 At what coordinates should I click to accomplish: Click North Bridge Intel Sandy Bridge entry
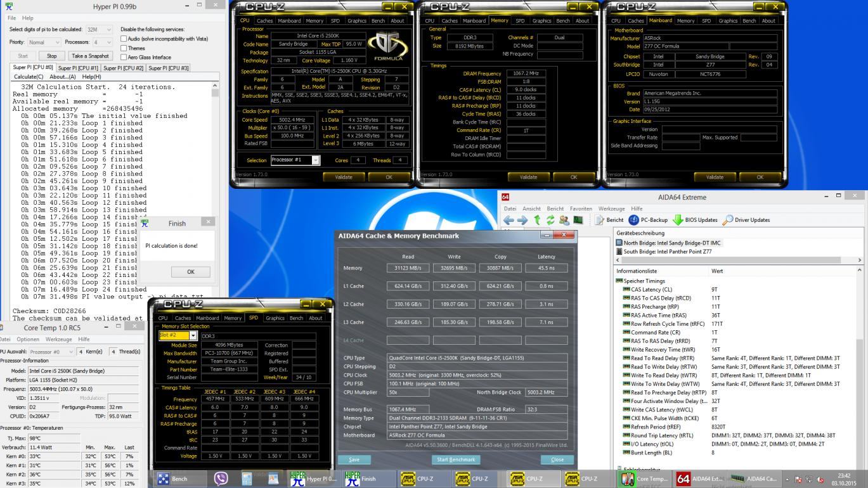point(668,243)
